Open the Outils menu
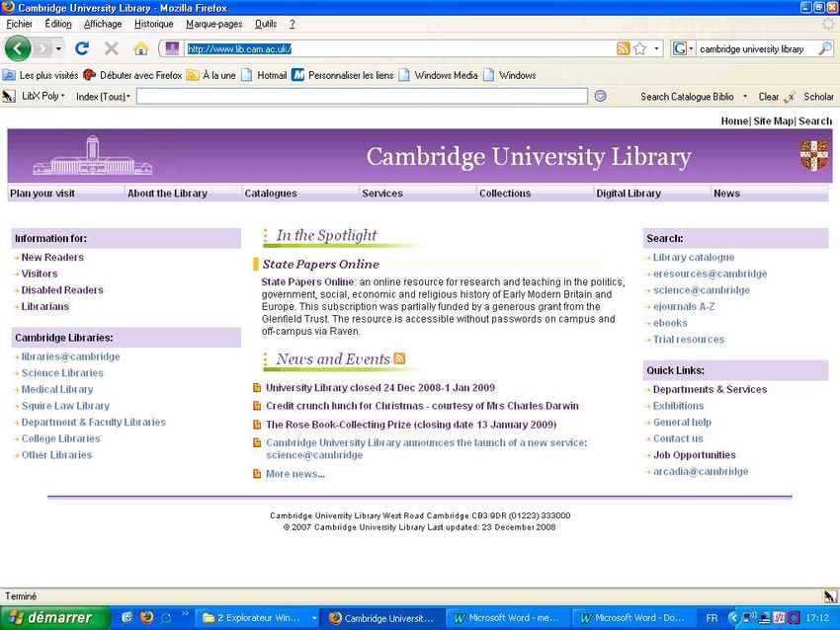Screen dimensions: 840x630 (x=266, y=24)
